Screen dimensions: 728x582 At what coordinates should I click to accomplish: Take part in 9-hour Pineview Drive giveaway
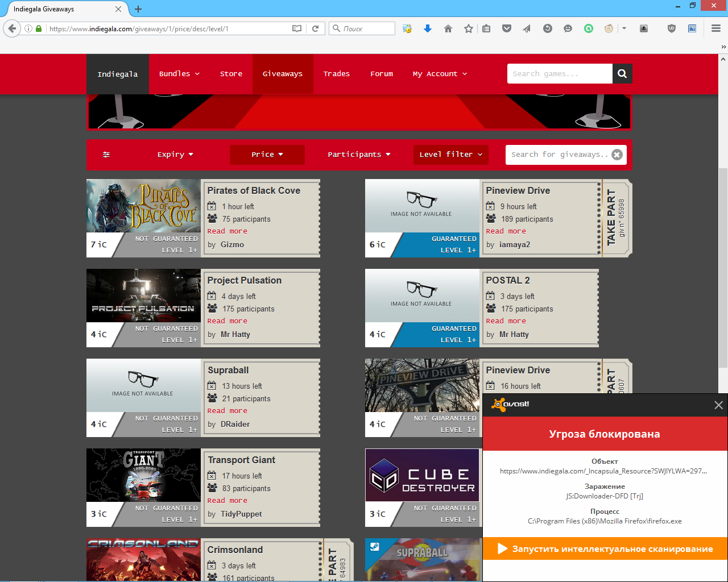tap(616, 217)
